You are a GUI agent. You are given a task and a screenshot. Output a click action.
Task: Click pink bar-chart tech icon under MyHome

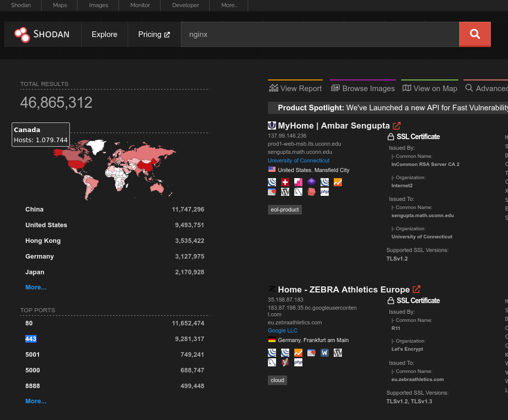[298, 182]
